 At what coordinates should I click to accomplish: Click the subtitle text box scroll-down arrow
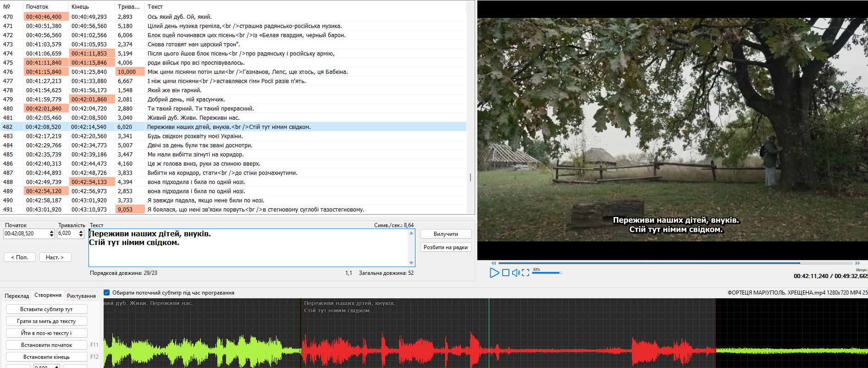tap(411, 263)
